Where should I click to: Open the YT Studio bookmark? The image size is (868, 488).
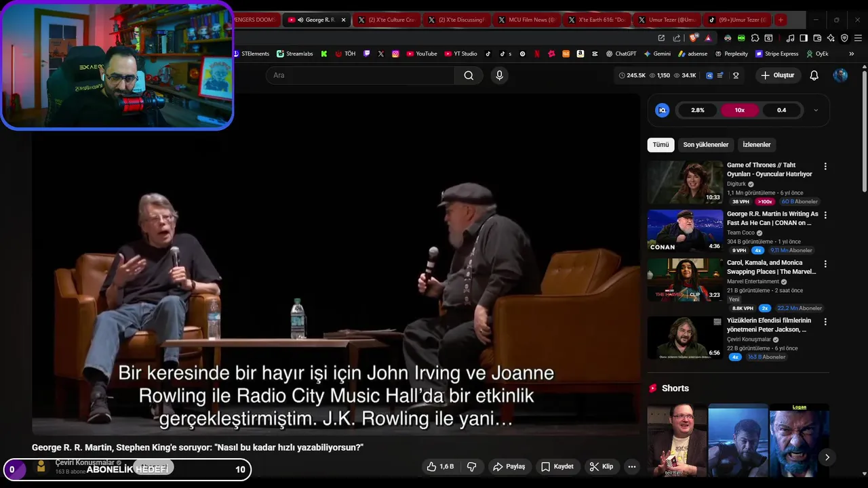click(x=461, y=54)
